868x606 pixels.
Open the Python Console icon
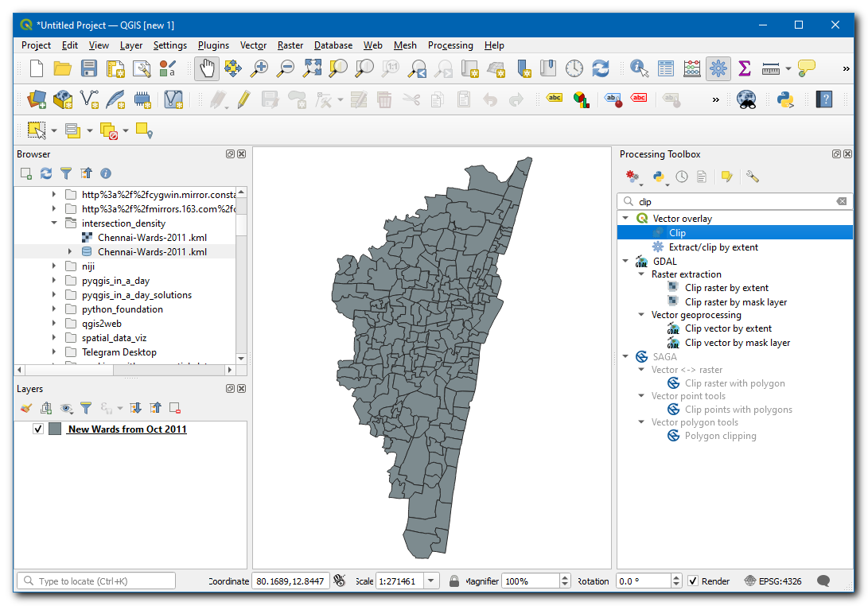click(x=785, y=99)
